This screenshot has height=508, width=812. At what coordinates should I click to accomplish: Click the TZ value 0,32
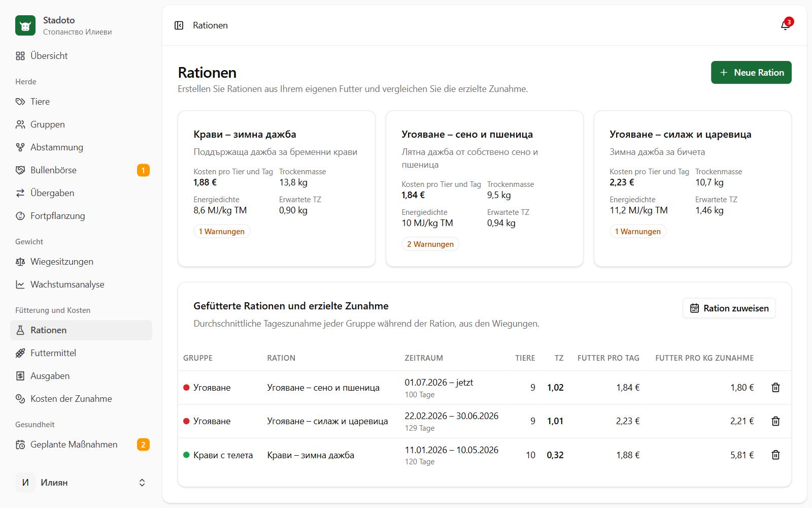click(555, 455)
